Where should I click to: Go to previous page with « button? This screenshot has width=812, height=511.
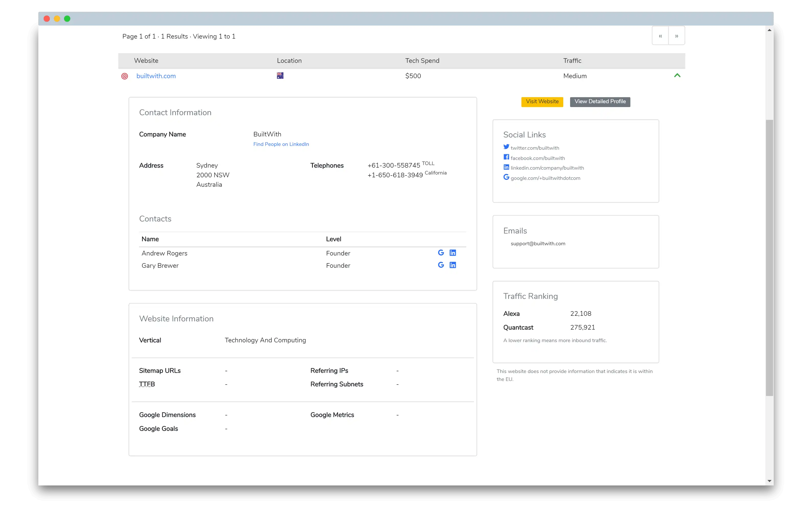(x=660, y=36)
